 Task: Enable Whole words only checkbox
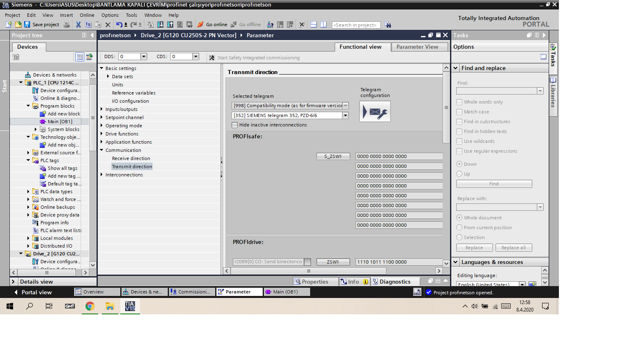point(459,102)
